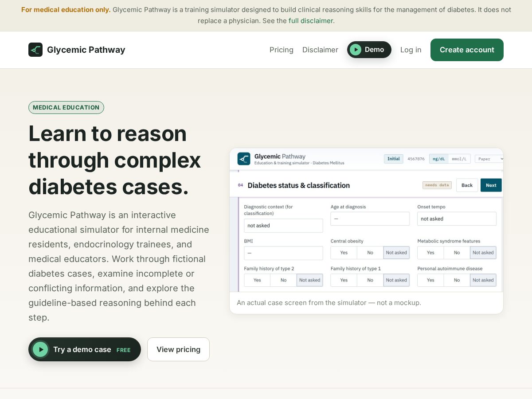Viewport: 532px width, 399px height.
Task: Click the play icon in the Demo pill
Action: [x=356, y=50]
